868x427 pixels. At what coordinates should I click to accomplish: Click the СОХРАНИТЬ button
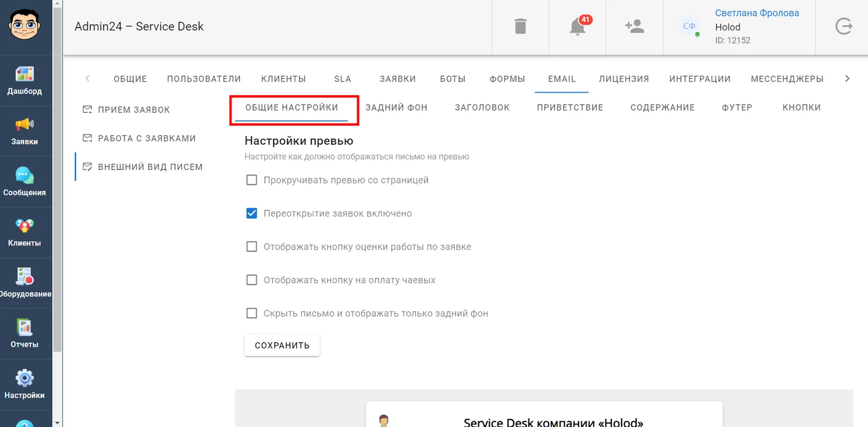click(282, 345)
